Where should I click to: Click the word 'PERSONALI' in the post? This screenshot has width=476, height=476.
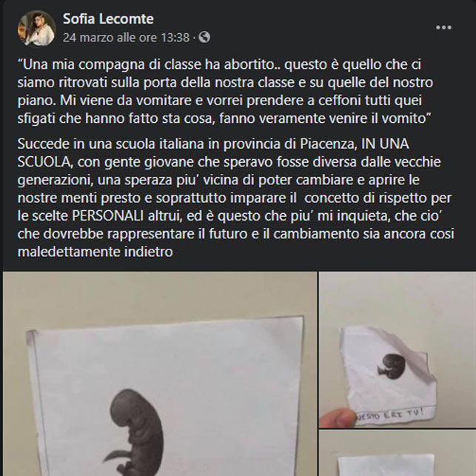point(108,216)
